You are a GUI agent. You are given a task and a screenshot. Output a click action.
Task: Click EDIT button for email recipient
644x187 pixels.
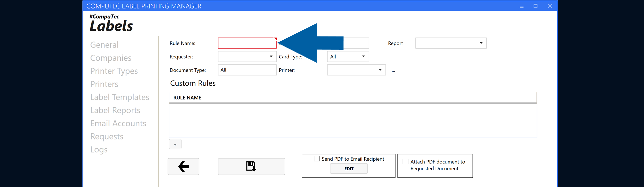tap(349, 169)
